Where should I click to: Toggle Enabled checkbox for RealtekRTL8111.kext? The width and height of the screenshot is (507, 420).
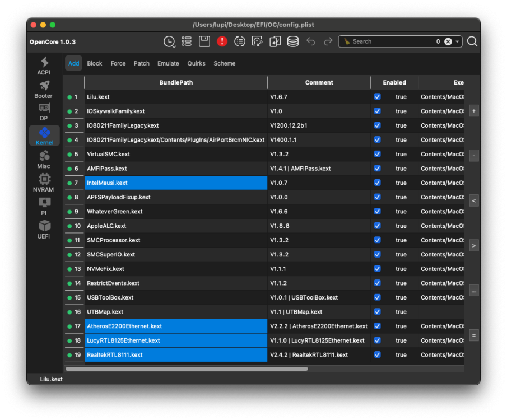tap(378, 354)
